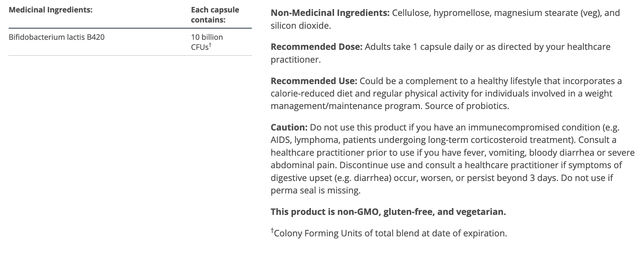
Task: Click the Recommended Use heading
Action: click(x=313, y=81)
